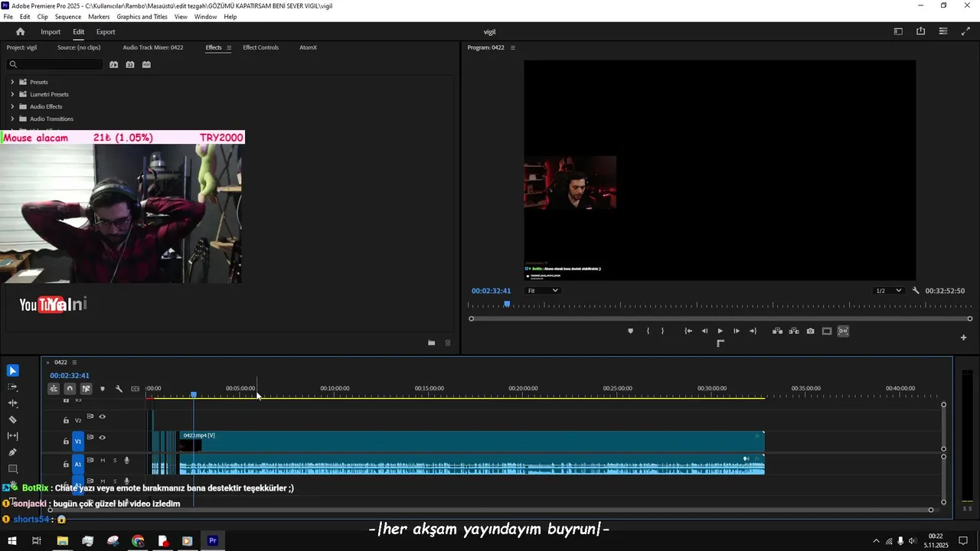Step forward one frame
980x551 pixels.
[x=737, y=331]
